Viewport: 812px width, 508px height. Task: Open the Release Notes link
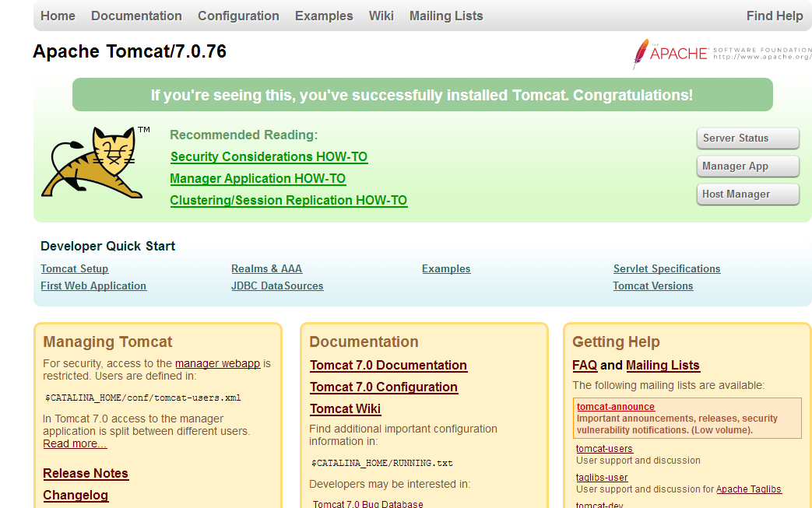tap(86, 473)
